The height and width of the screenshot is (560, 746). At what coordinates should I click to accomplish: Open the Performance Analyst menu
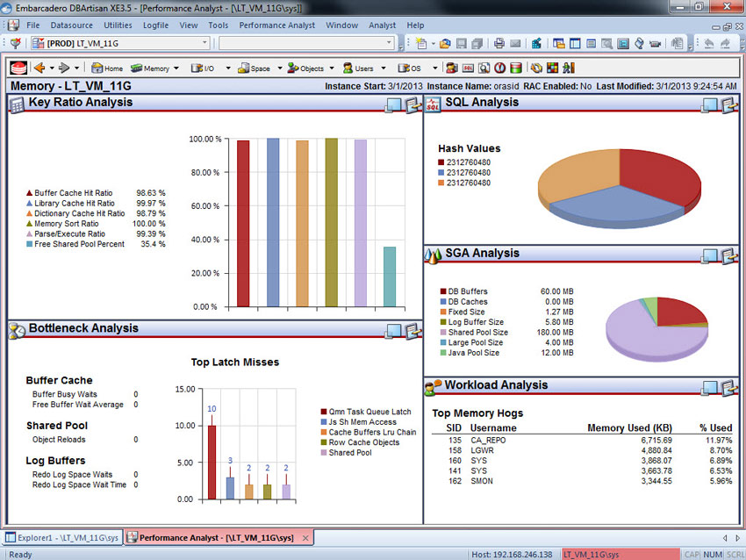(276, 25)
